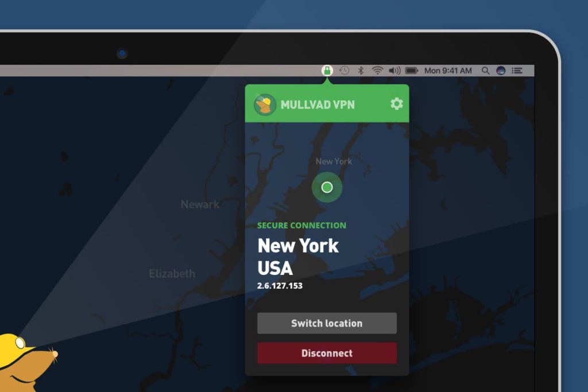
Task: Click Switch location button
Action: pos(327,323)
